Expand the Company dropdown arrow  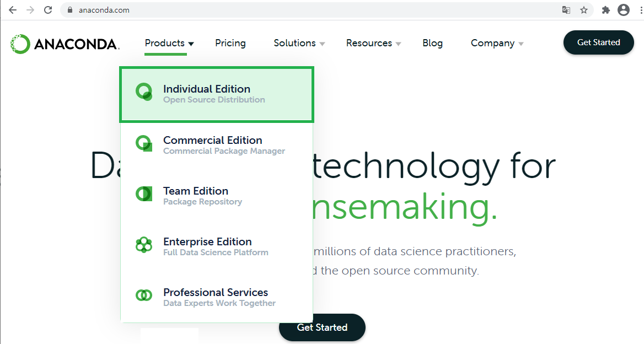521,44
